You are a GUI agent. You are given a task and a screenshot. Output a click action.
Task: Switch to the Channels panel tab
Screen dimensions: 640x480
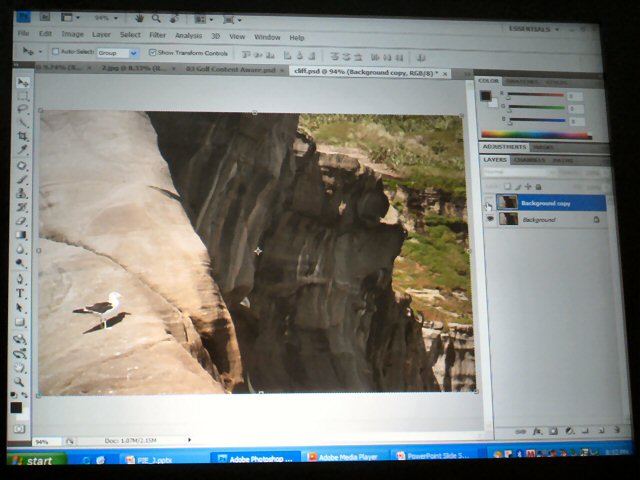[529, 160]
